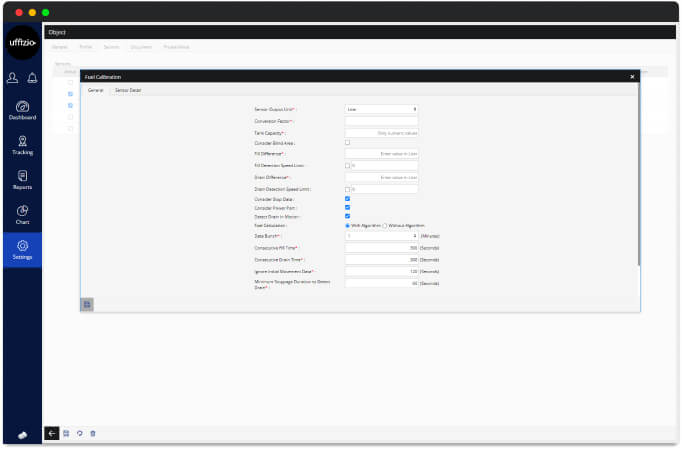
Task: Open the Profile tab of the Object page
Action: coord(86,47)
